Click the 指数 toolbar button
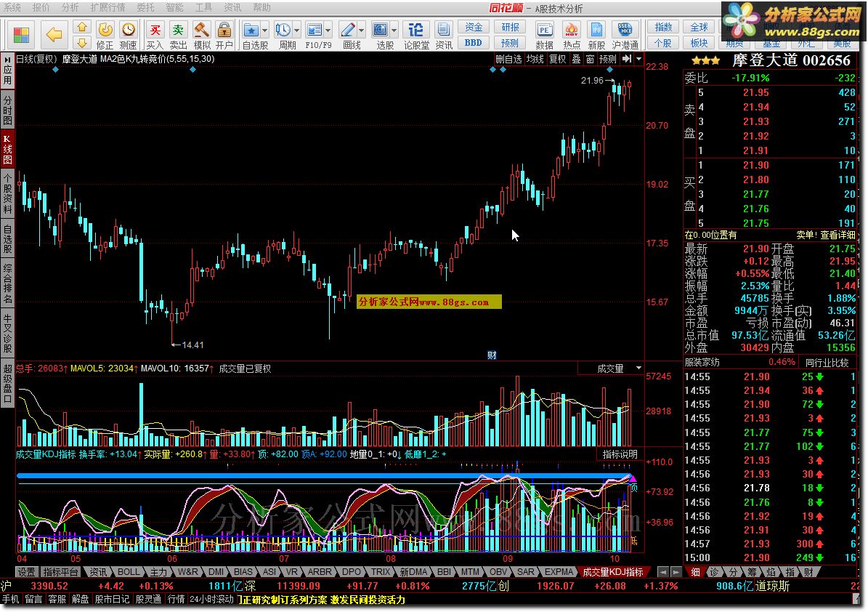 pyautogui.click(x=662, y=27)
